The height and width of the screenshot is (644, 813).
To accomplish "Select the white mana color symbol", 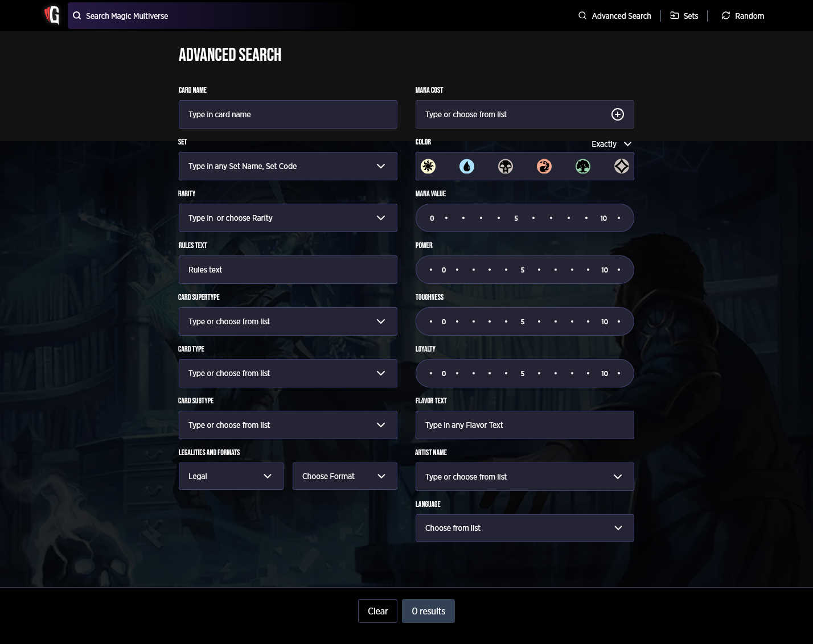I will [x=428, y=166].
